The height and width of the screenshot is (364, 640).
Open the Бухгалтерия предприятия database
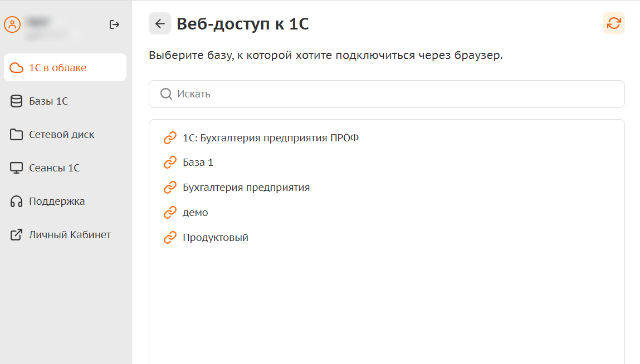pyautogui.click(x=246, y=188)
